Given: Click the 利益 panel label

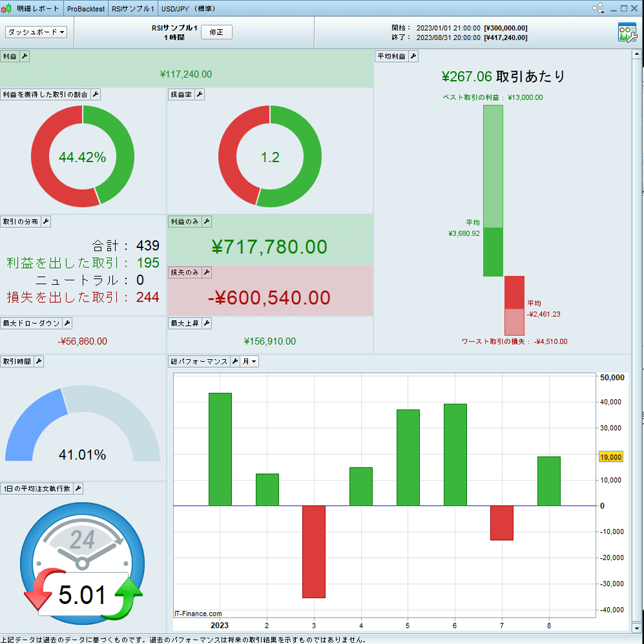Looking at the screenshot, I should coord(10,56).
